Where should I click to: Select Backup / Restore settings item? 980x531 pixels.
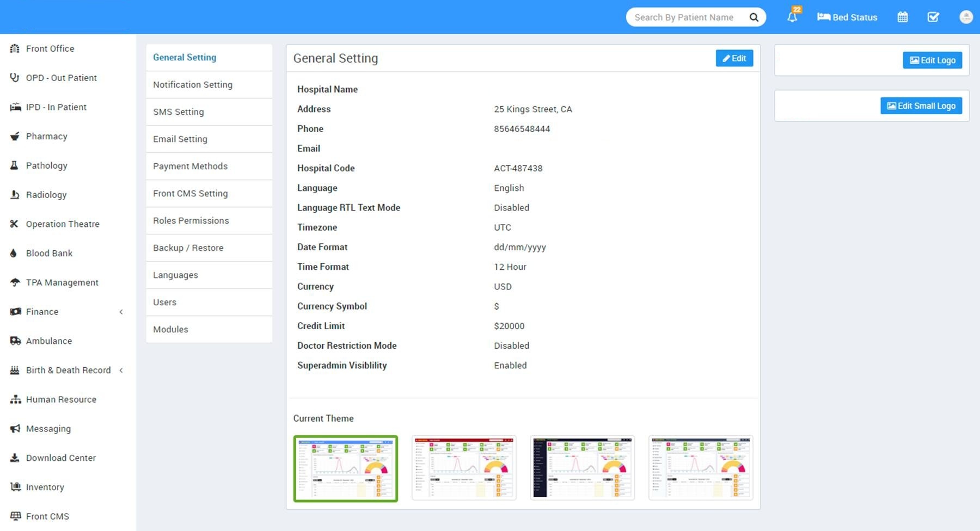[188, 248]
